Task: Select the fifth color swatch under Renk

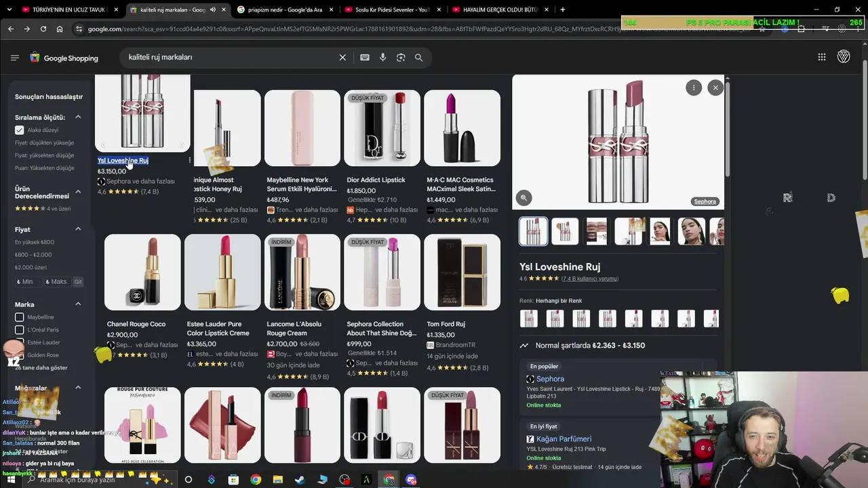Action: coord(634,319)
